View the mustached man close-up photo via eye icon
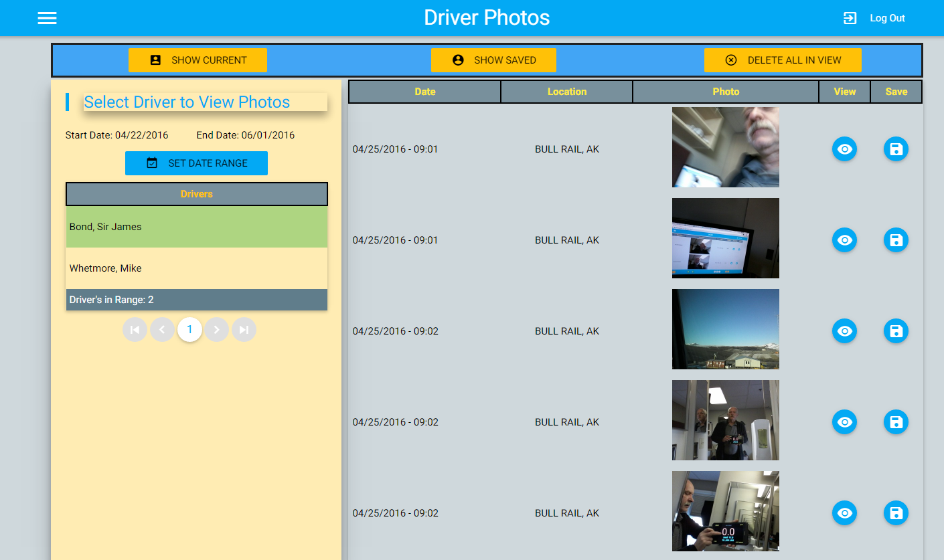944x560 pixels. (x=844, y=149)
